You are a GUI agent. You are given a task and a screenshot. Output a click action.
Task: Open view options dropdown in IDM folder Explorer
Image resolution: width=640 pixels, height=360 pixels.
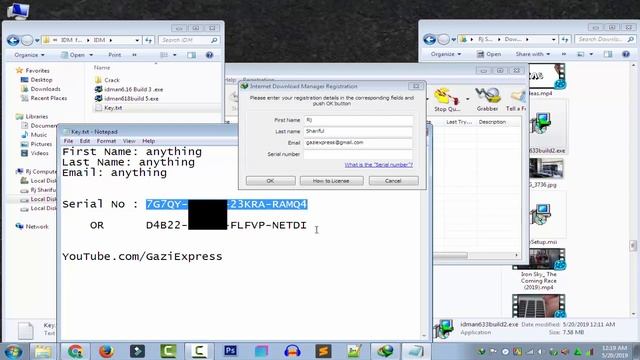coord(175,55)
